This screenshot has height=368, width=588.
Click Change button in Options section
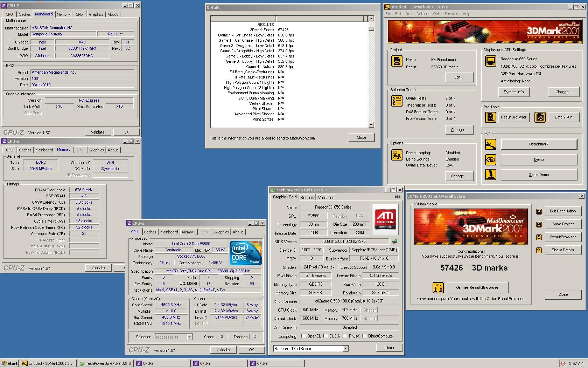pyautogui.click(x=459, y=176)
